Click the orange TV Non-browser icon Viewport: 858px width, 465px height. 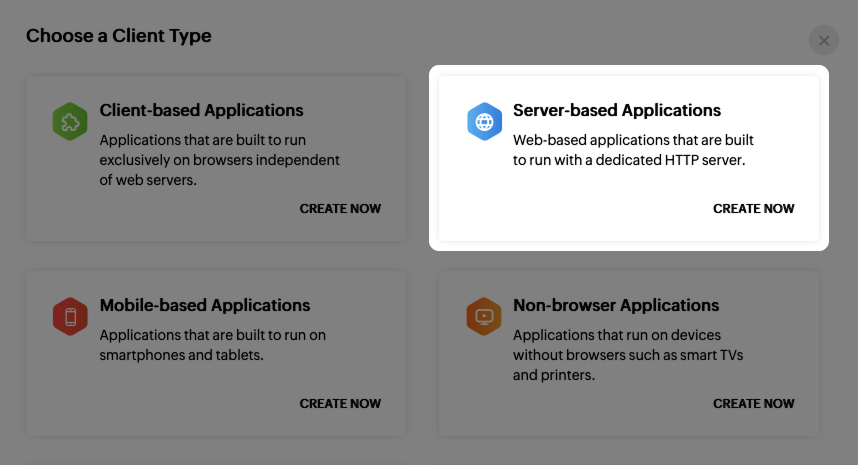(x=484, y=317)
